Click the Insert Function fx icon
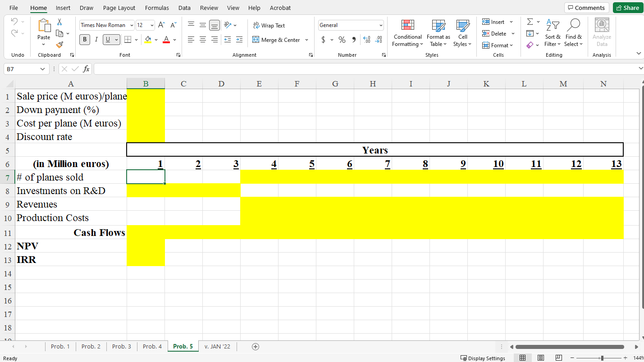 click(x=86, y=69)
